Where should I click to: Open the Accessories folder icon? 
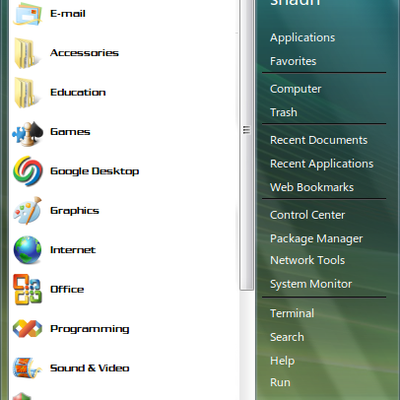[26, 53]
